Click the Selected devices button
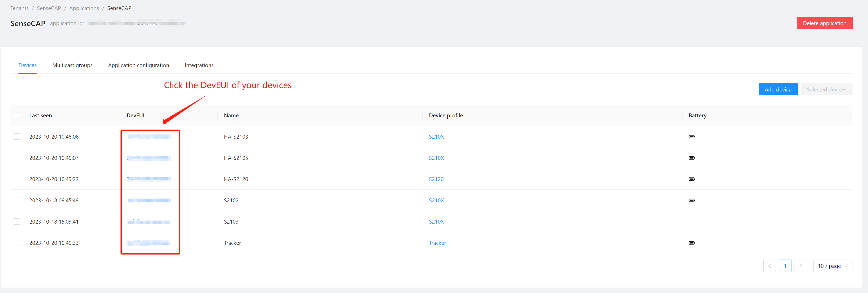Viewport: 868px width, 293px height. click(x=826, y=89)
